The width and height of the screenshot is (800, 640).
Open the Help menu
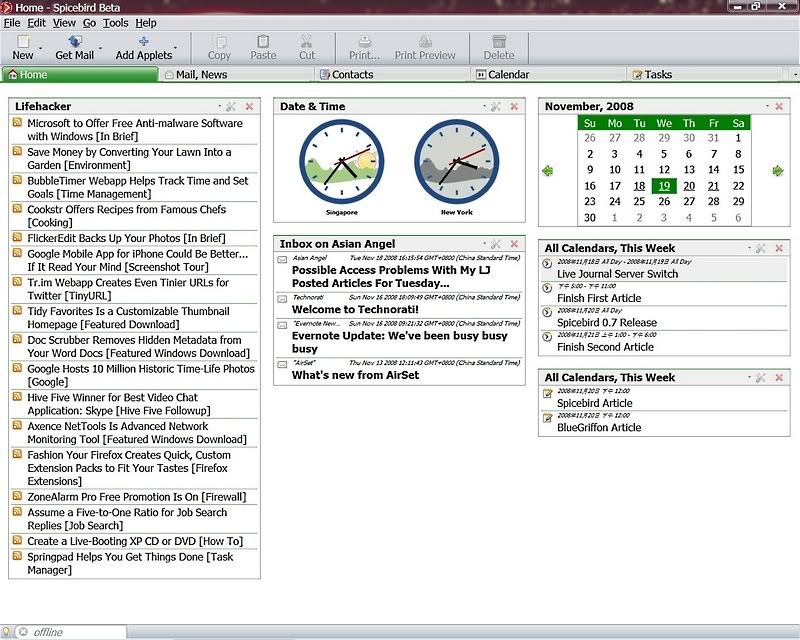click(x=146, y=23)
